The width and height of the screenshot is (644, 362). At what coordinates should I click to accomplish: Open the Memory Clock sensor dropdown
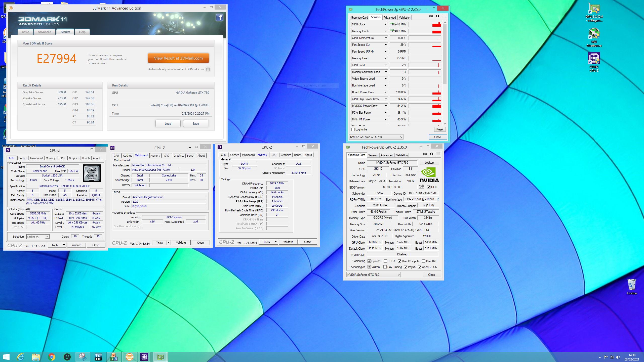[x=385, y=31]
